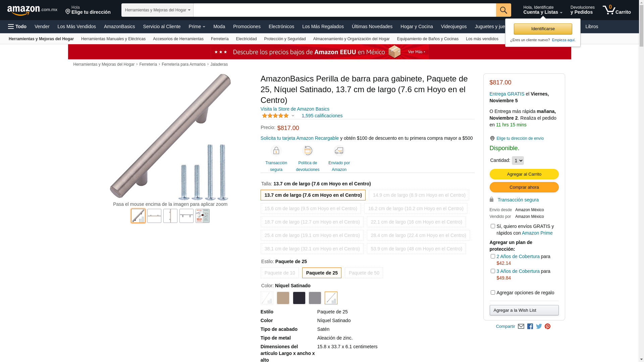Viewport: 644px width, 362px height.
Task: Open the Promociones menu item
Action: [x=247, y=26]
